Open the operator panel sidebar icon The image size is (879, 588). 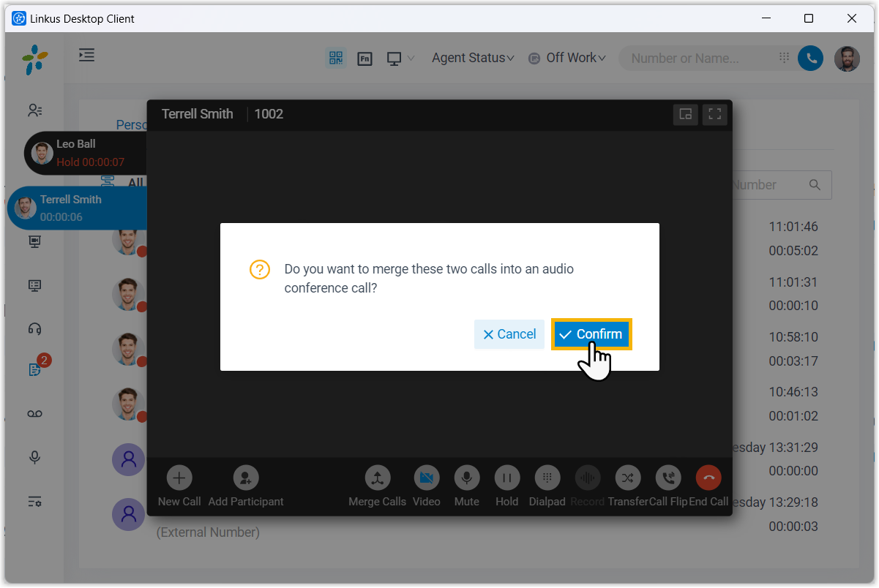click(34, 285)
